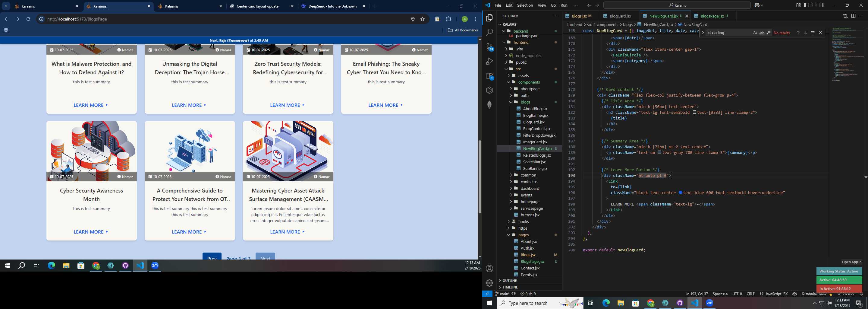Click the Open App button
868x309 pixels.
[851, 262]
